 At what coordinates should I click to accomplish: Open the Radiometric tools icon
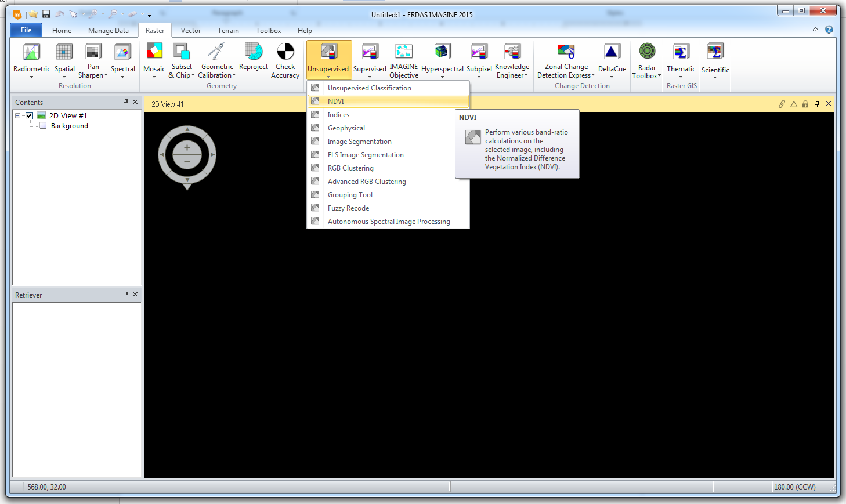coord(31,52)
